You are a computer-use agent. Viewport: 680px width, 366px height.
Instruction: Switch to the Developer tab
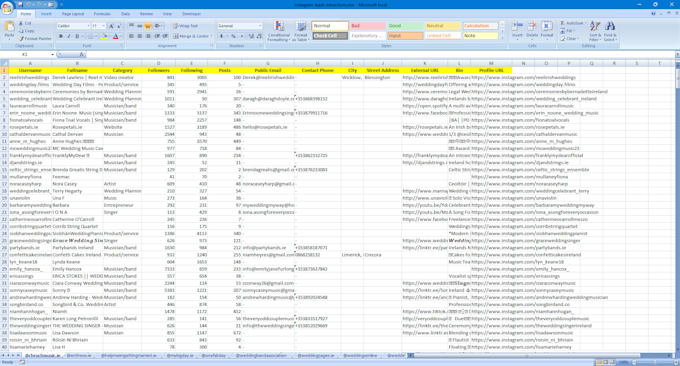191,14
